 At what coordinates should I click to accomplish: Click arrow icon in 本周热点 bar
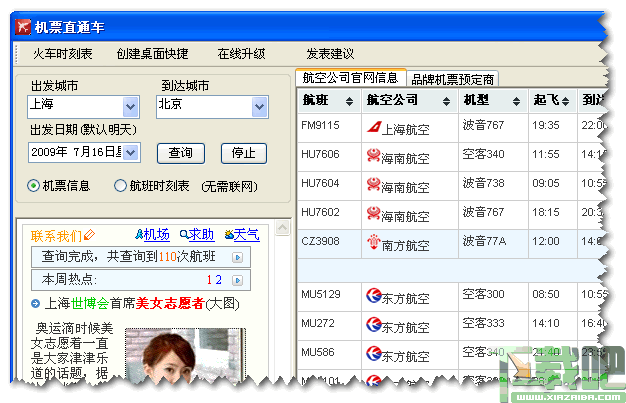(238, 280)
